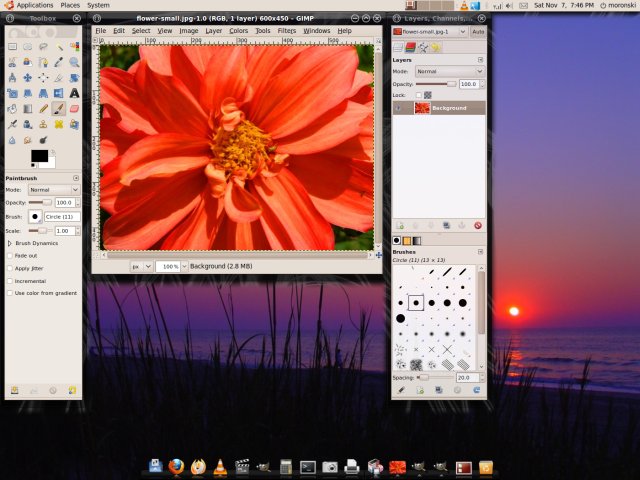Click the Spacing value field
640x480 pixels.
467,378
